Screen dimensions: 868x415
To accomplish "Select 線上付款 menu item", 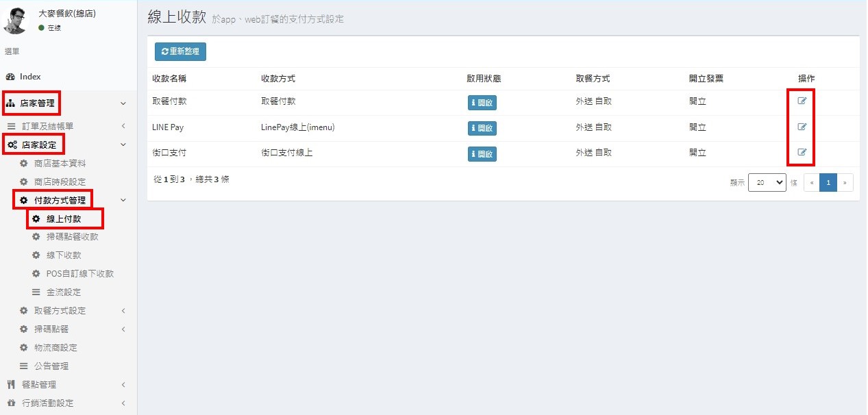I will pyautogui.click(x=64, y=219).
